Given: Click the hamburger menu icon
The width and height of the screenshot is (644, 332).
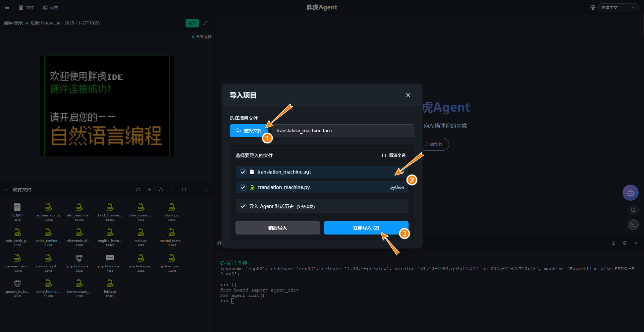Looking at the screenshot, I should click(x=7, y=7).
